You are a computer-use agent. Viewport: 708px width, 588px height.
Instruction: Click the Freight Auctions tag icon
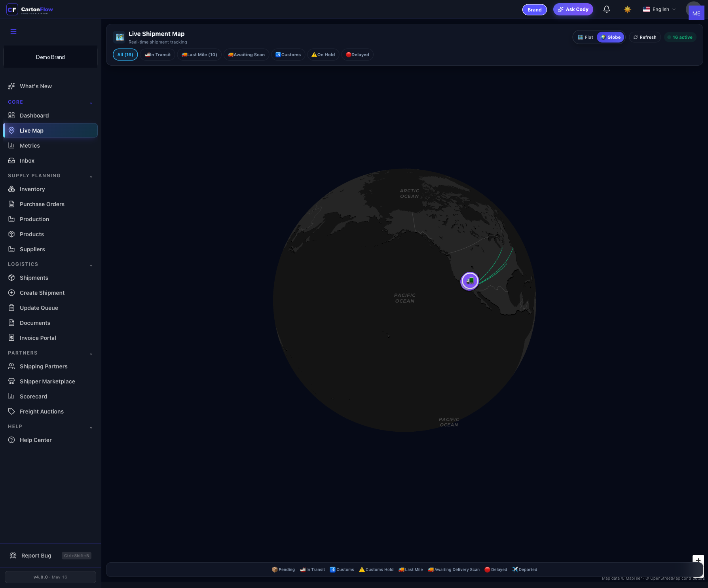11,412
